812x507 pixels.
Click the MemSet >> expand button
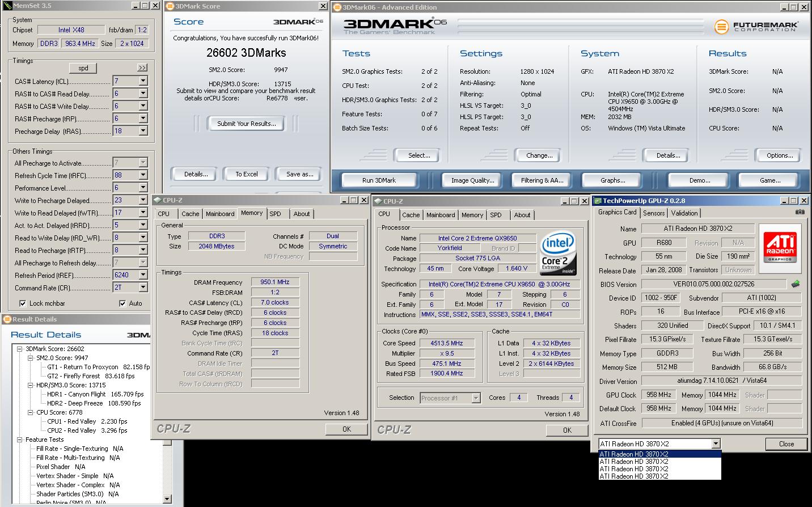coord(142,67)
